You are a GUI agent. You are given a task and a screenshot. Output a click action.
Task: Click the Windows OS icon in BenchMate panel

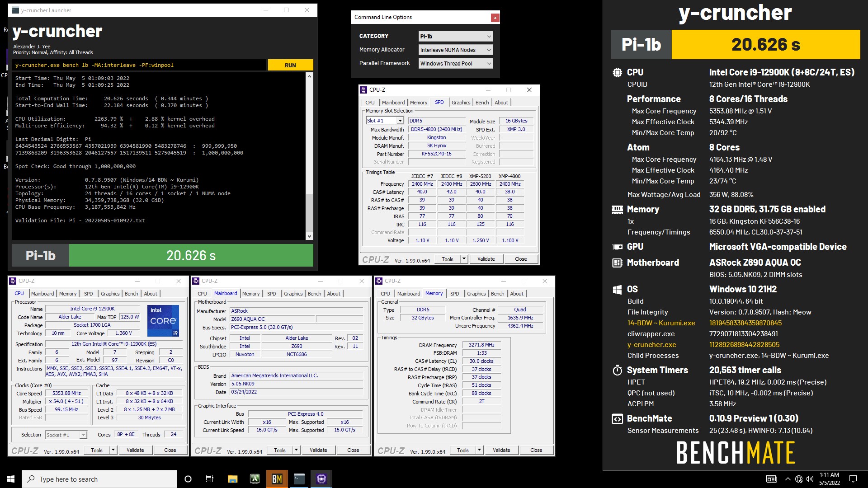pos(617,290)
